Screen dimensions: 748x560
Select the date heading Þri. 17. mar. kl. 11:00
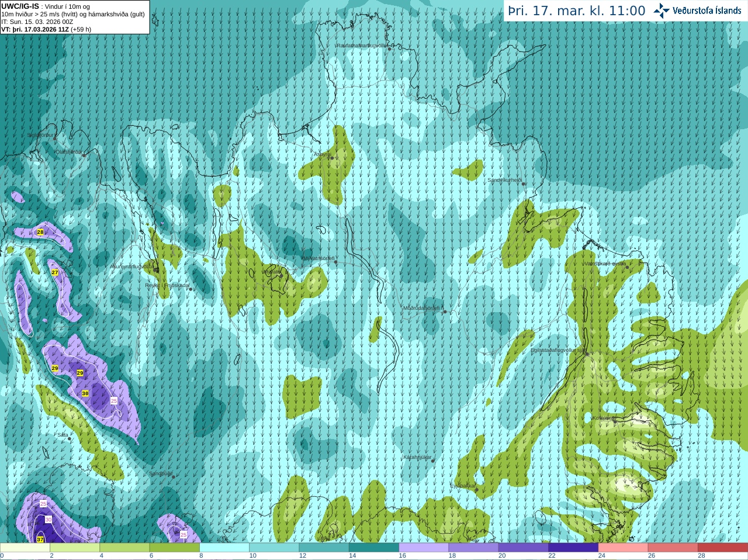pyautogui.click(x=577, y=11)
